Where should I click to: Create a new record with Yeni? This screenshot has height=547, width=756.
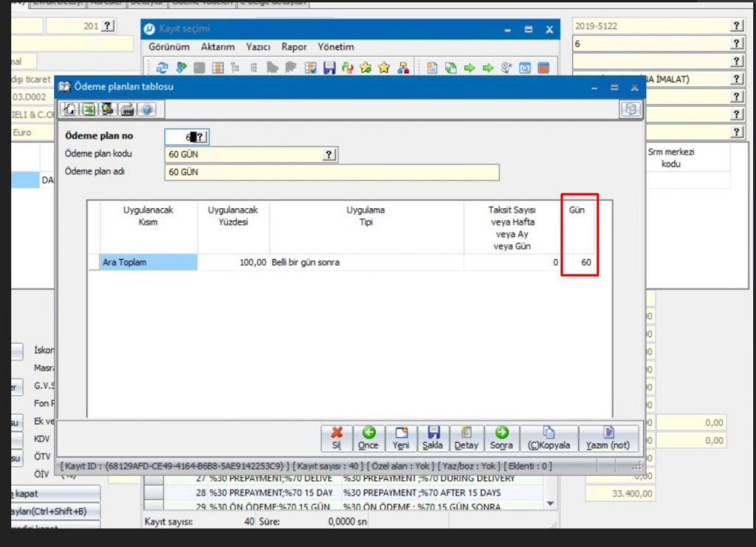(401, 438)
